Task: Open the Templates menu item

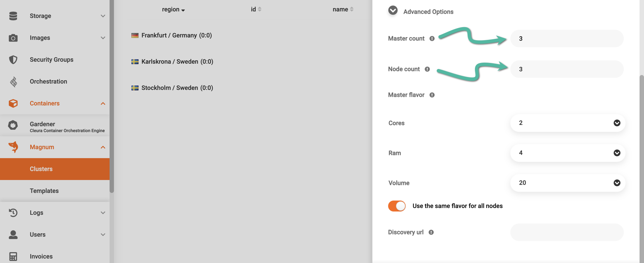Action: click(44, 191)
